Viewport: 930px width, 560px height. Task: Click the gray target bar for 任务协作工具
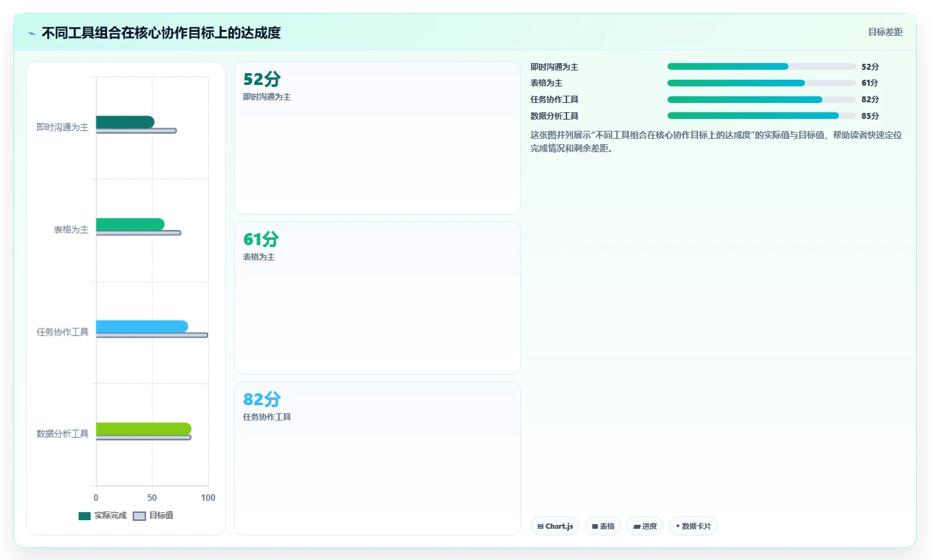point(152,335)
